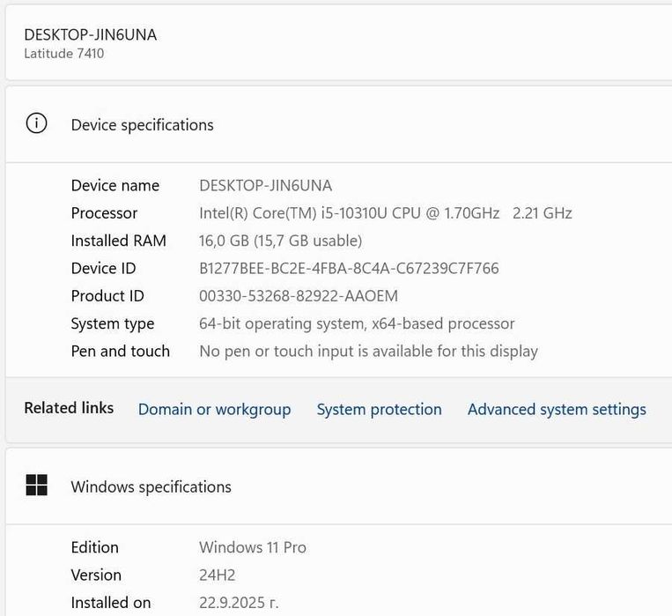672x616 pixels.
Task: Click the Version value 24H2
Action: tap(217, 575)
